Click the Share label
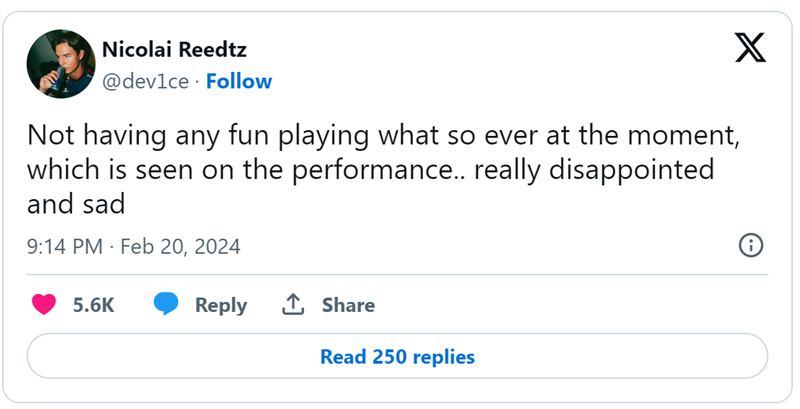 tap(348, 305)
